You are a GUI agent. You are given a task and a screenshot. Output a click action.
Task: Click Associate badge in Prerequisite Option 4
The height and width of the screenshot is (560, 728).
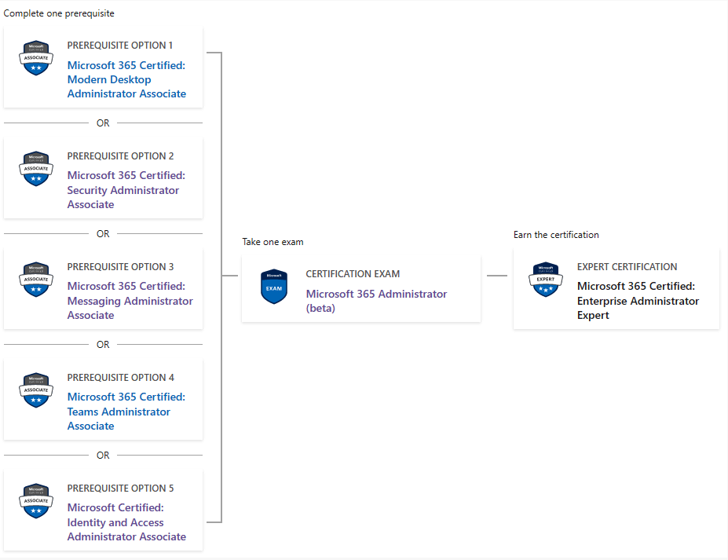tap(36, 390)
